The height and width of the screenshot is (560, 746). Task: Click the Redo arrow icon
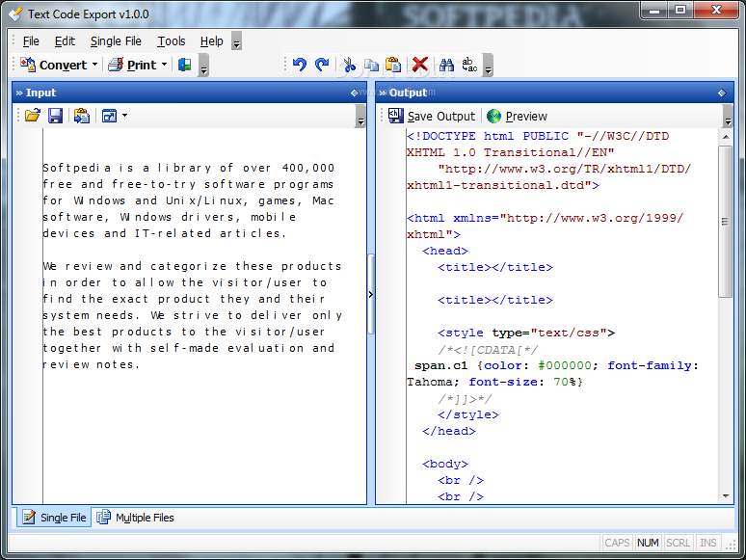pyautogui.click(x=322, y=65)
